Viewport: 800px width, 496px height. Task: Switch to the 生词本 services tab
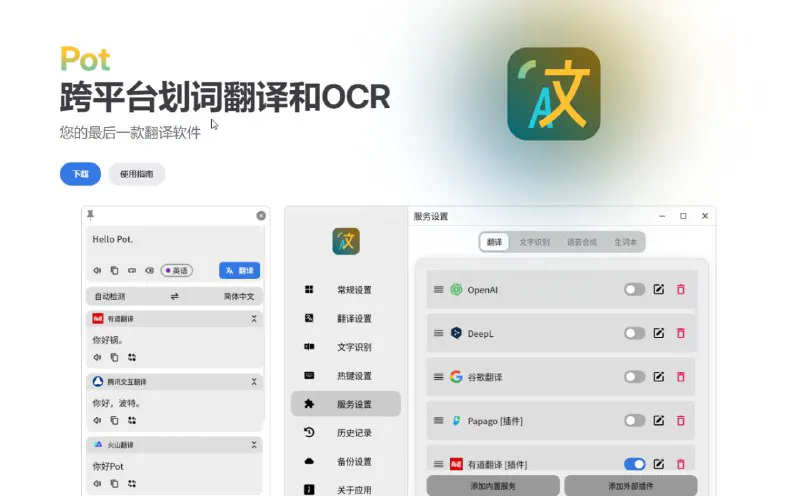(x=626, y=242)
